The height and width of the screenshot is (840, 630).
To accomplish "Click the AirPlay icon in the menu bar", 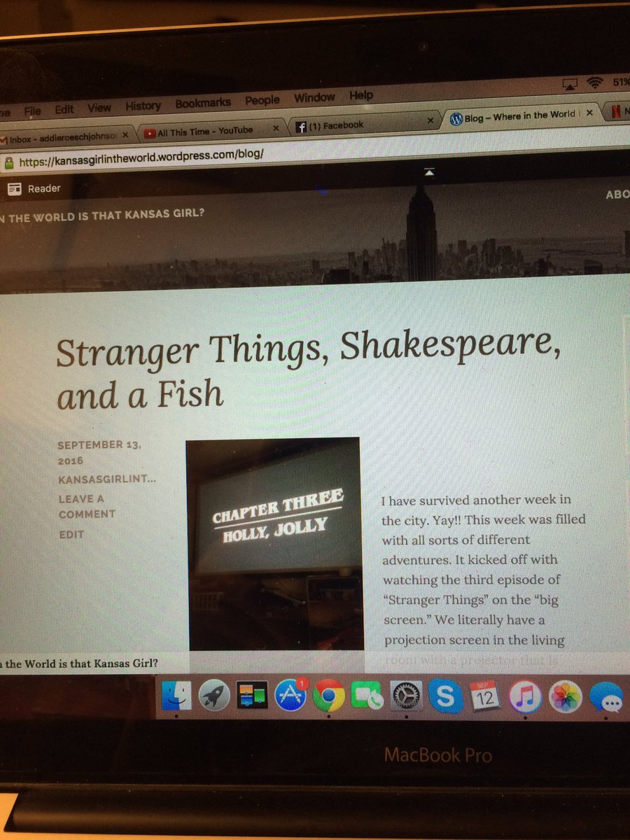I will (568, 82).
